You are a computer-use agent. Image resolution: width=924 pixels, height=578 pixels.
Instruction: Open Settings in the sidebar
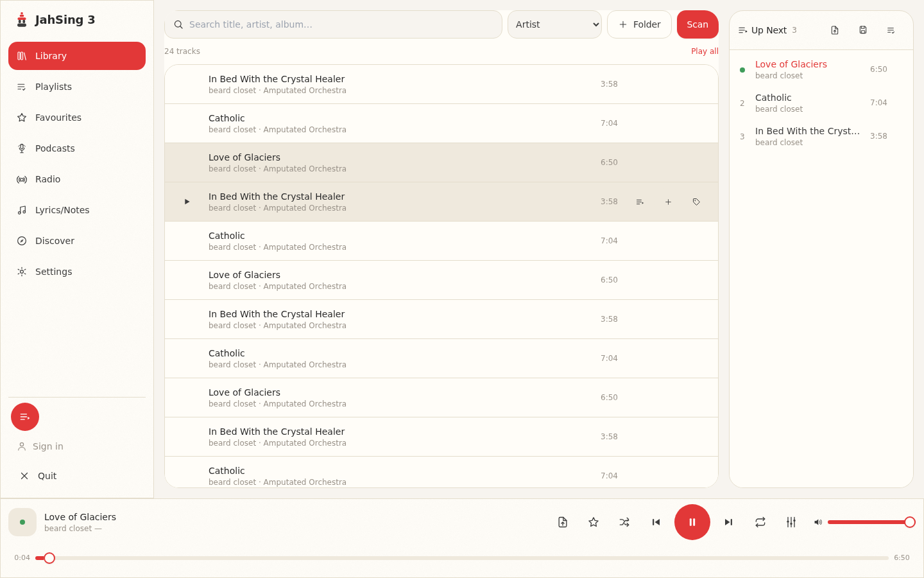point(77,272)
